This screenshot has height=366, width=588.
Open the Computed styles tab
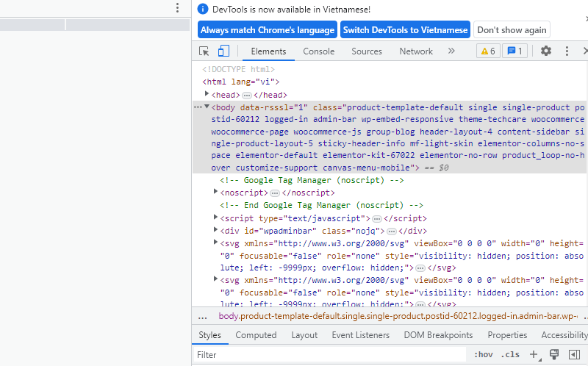256,335
